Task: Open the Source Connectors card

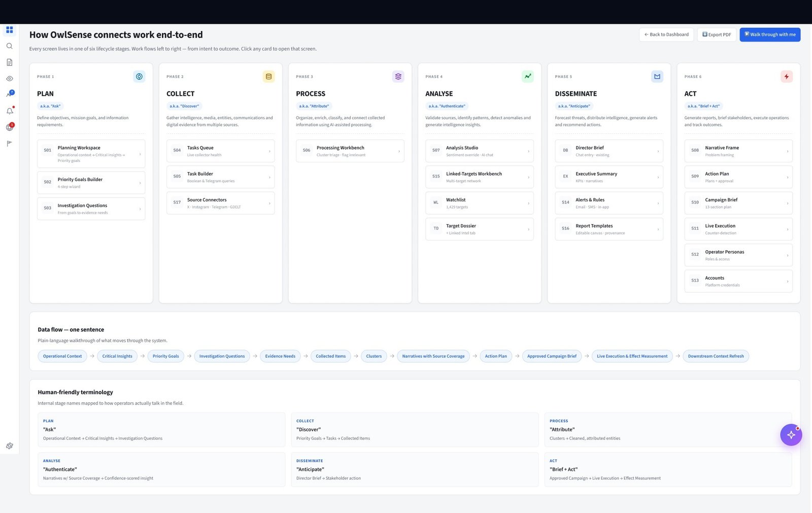Action: click(x=221, y=203)
